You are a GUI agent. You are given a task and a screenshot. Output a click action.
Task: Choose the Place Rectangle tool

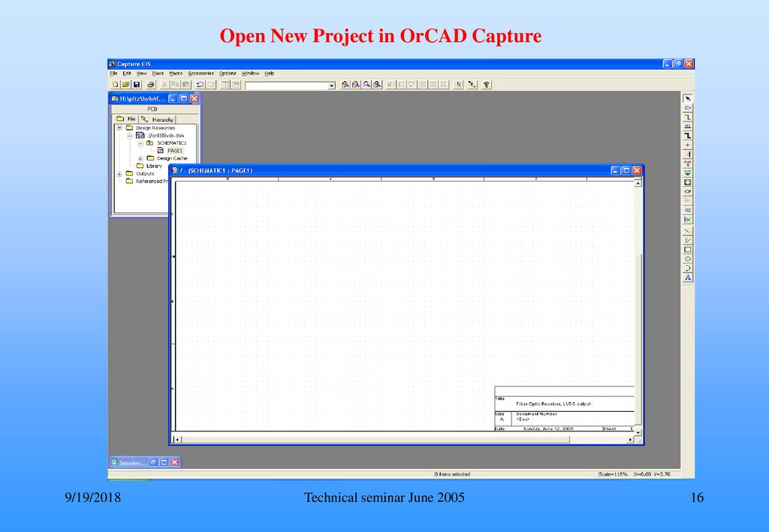point(688,249)
